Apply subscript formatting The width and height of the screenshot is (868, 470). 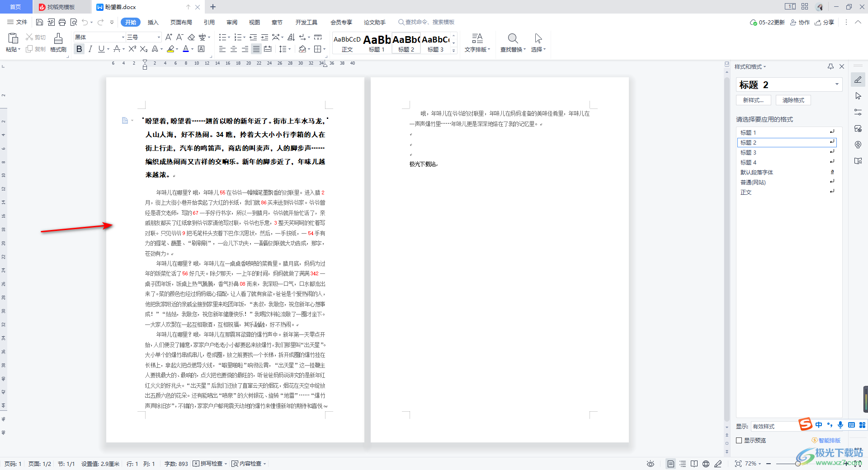click(144, 49)
